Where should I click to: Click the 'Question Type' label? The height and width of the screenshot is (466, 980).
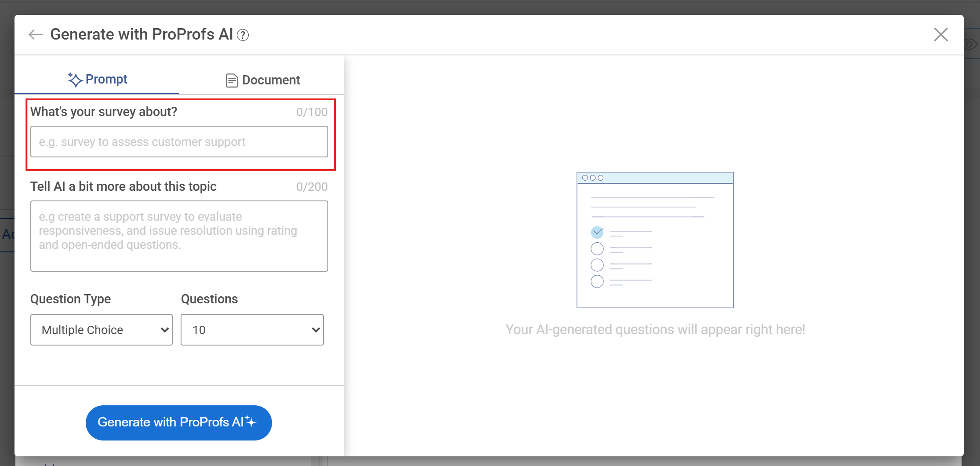pyautogui.click(x=71, y=299)
